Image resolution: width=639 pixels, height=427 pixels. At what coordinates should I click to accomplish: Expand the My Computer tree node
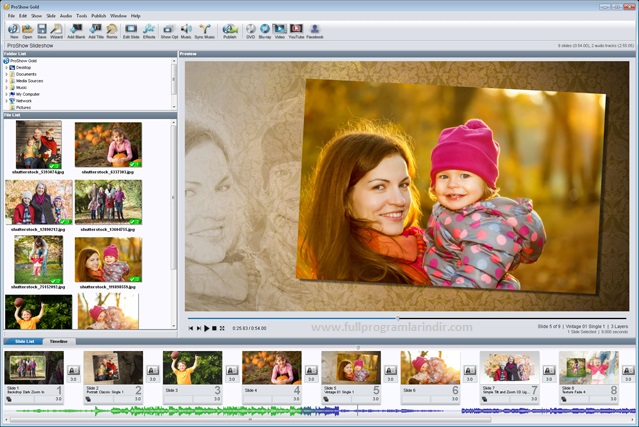coord(6,94)
